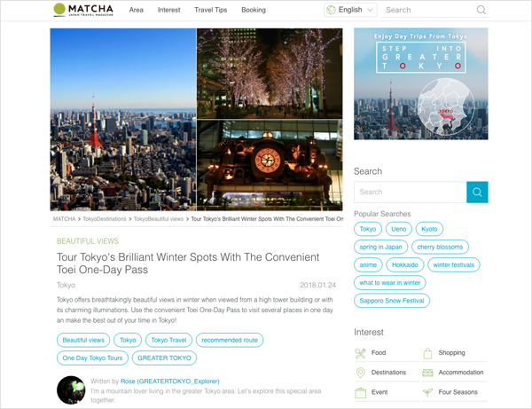Select the Tokyo article tag
The width and height of the screenshot is (532, 409).
point(128,340)
